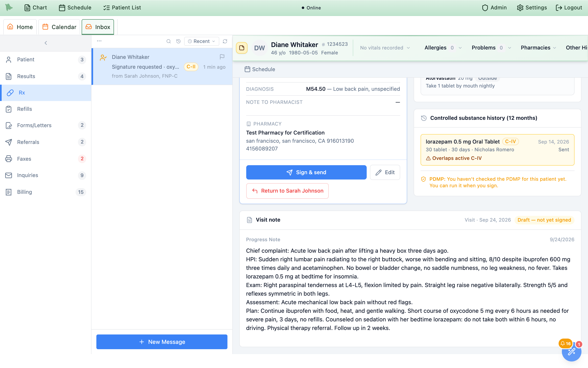The image size is (588, 368).
Task: Open the Chart menu in the top bar
Action: point(36,8)
